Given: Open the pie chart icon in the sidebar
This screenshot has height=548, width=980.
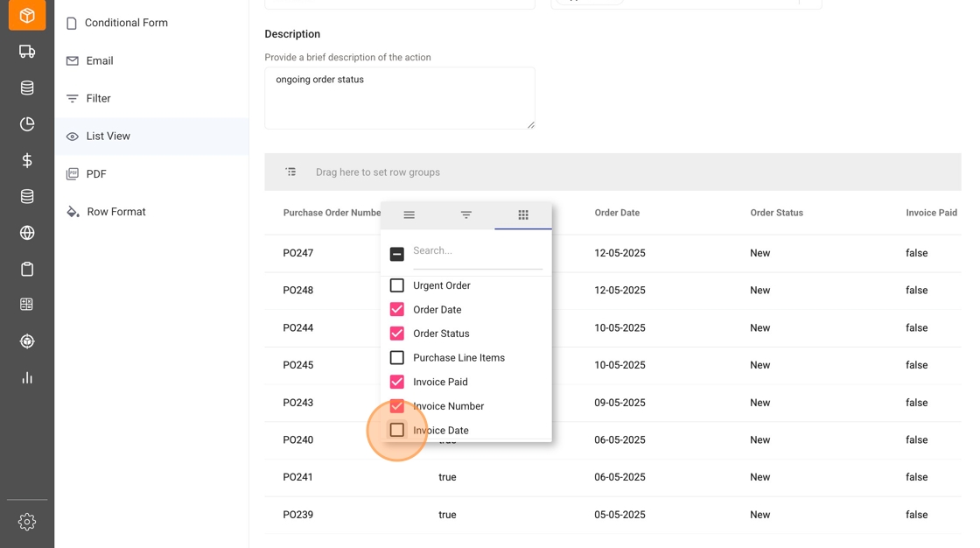Looking at the screenshot, I should pyautogui.click(x=27, y=124).
